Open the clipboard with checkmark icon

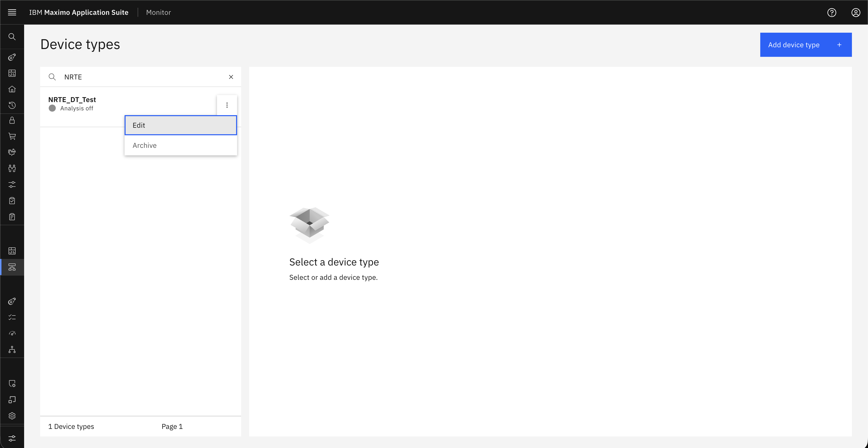12,201
